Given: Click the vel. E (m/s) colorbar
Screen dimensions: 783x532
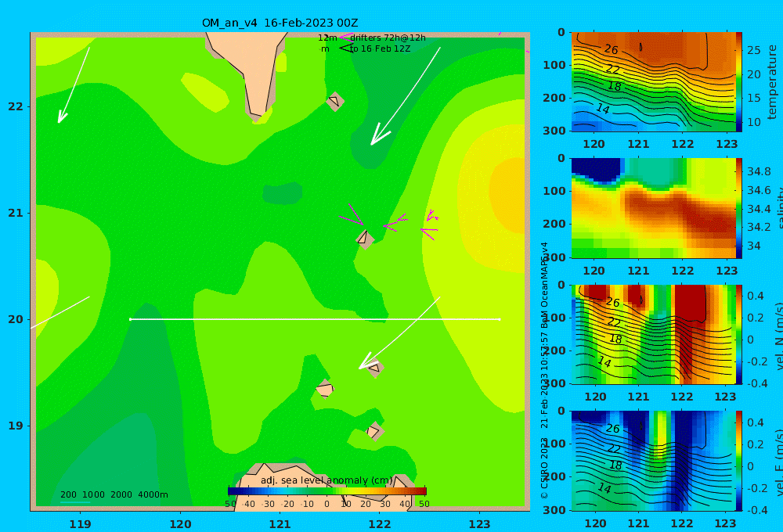Looking at the screenshot, I should click(x=739, y=461).
